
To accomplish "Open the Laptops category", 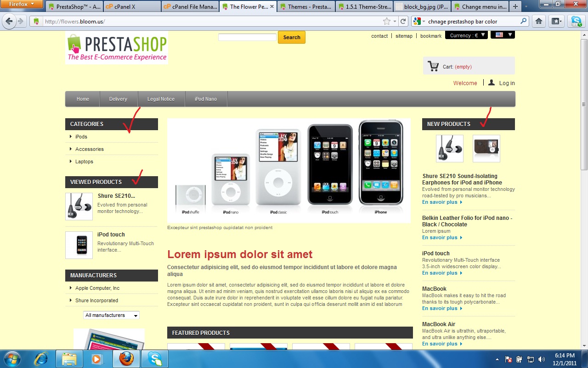I will tap(84, 161).
